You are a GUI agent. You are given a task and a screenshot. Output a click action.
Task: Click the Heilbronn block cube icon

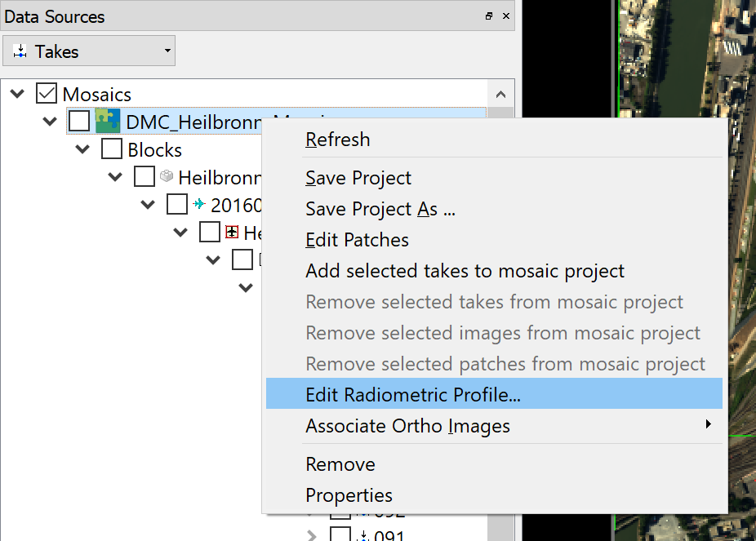[x=167, y=176]
